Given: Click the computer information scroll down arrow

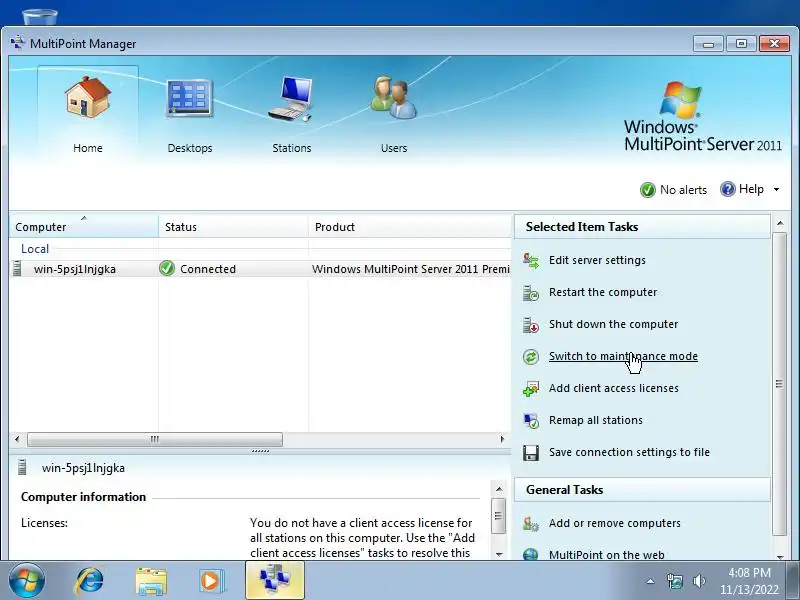Looking at the screenshot, I should (x=499, y=554).
